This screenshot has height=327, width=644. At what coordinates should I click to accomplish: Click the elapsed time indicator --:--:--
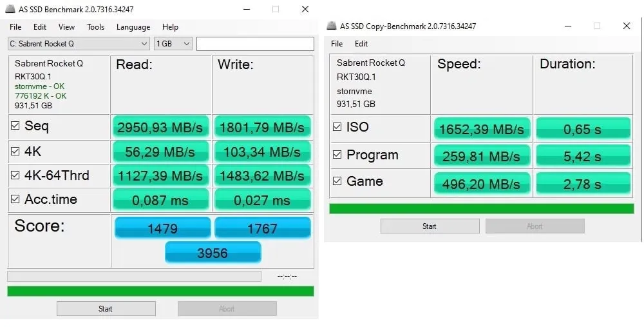click(x=287, y=277)
